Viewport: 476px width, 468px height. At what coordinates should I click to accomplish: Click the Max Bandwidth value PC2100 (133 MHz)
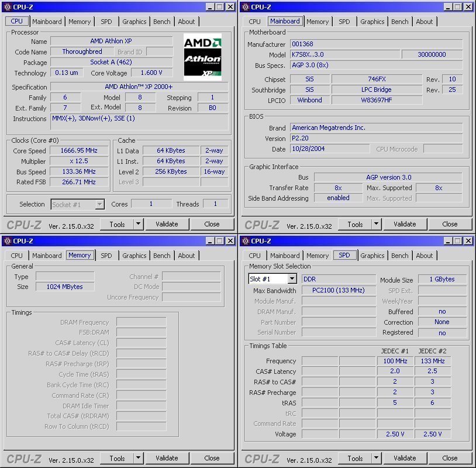coord(339,290)
